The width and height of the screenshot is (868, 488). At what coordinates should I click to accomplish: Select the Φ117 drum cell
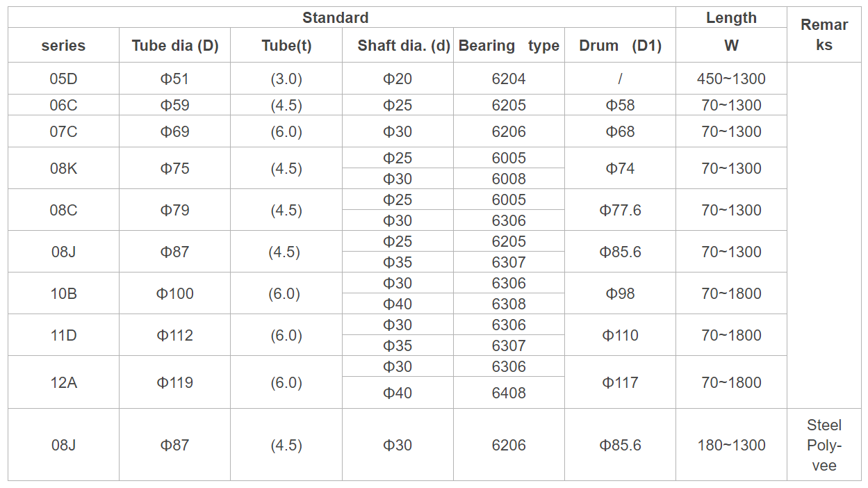tap(620, 382)
